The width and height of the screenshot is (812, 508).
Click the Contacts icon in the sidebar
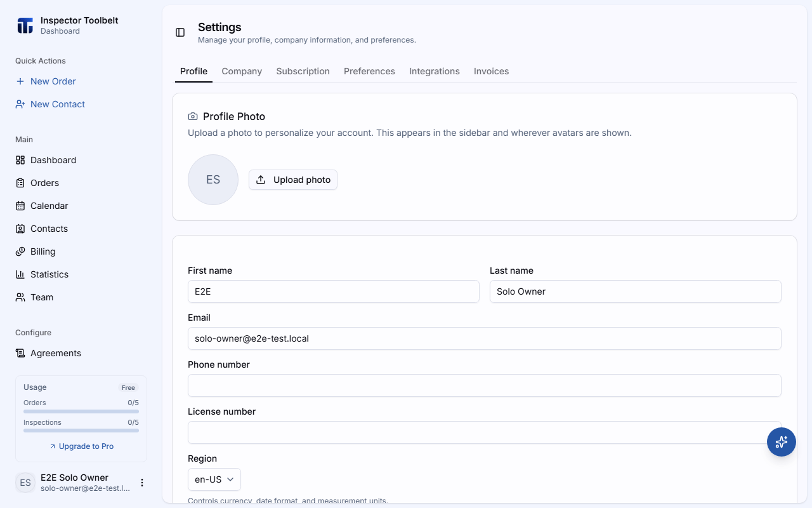click(x=20, y=229)
